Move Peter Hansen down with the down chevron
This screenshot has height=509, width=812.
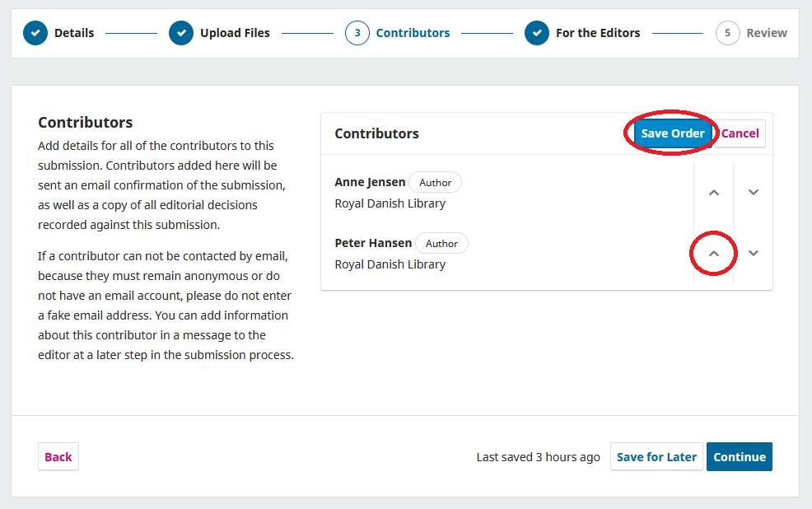(753, 253)
